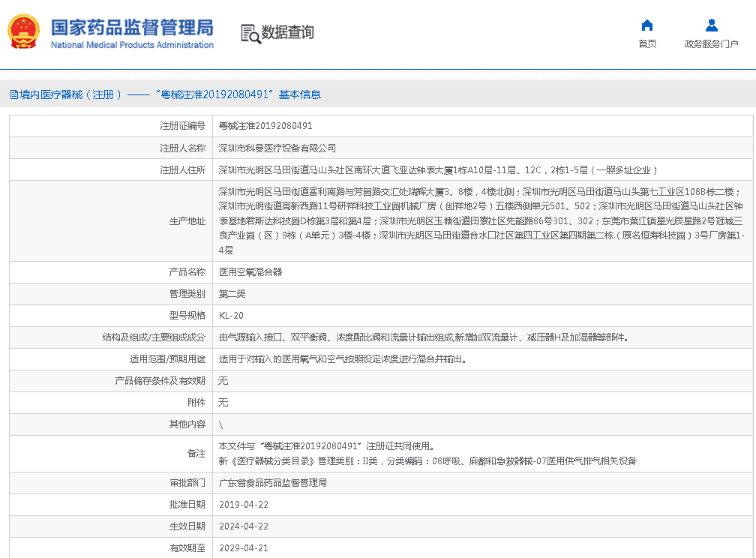Viewport: 756px width, 558px height.
Task: Click the expiry date 2029-04-21
Action: coord(244,548)
